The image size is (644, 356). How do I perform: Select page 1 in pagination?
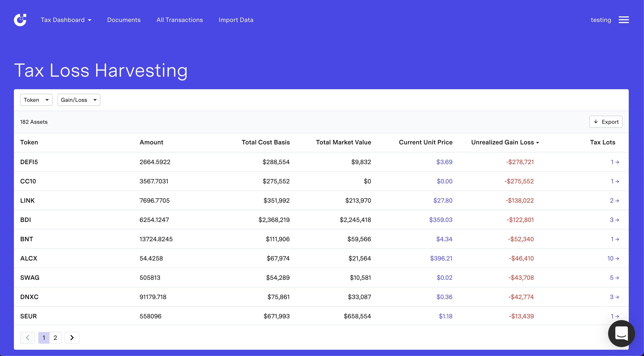tap(44, 337)
